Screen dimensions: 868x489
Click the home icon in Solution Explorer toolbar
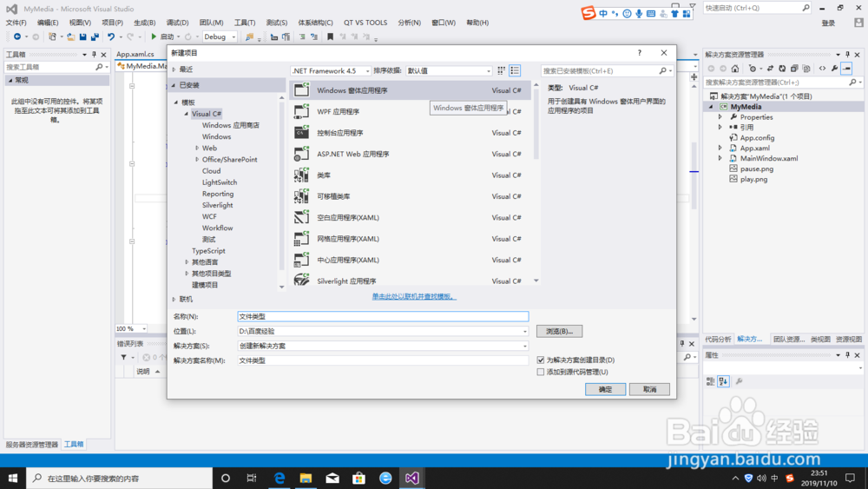tap(735, 69)
